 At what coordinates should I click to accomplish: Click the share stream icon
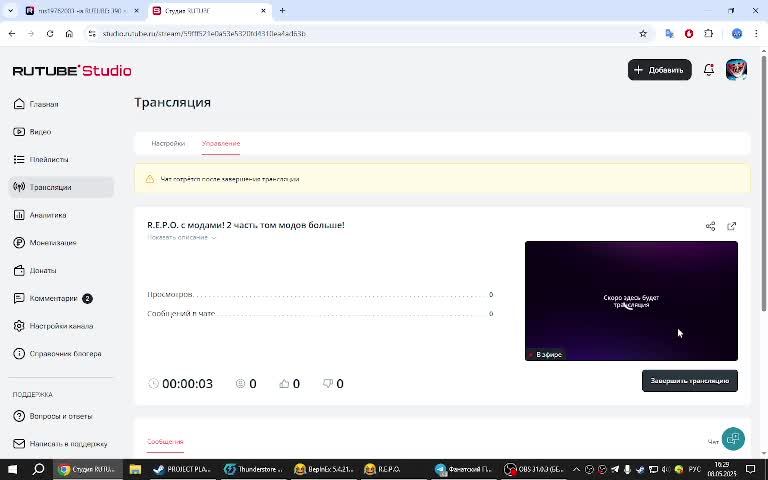710,226
